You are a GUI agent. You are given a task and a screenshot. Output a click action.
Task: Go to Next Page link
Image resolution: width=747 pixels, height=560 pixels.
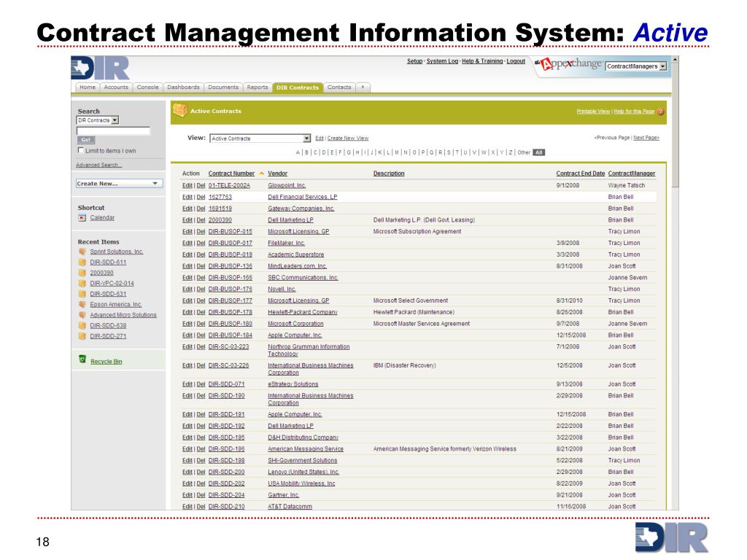coord(646,138)
